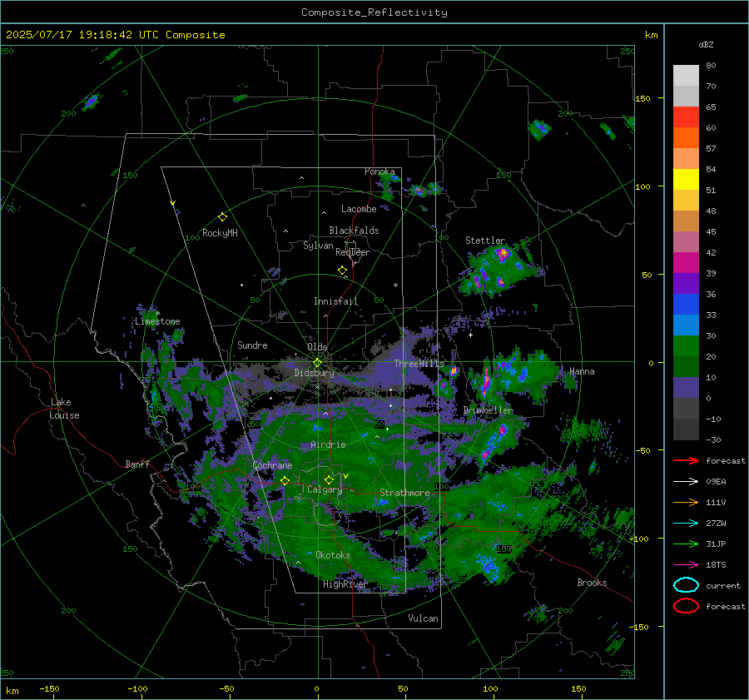This screenshot has height=700, width=749.
Task: Click the Sundre town label
Action: (252, 345)
